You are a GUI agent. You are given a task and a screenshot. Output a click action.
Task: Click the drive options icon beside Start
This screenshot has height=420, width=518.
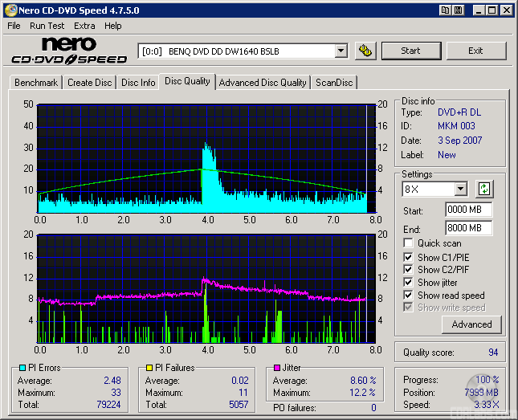click(365, 51)
